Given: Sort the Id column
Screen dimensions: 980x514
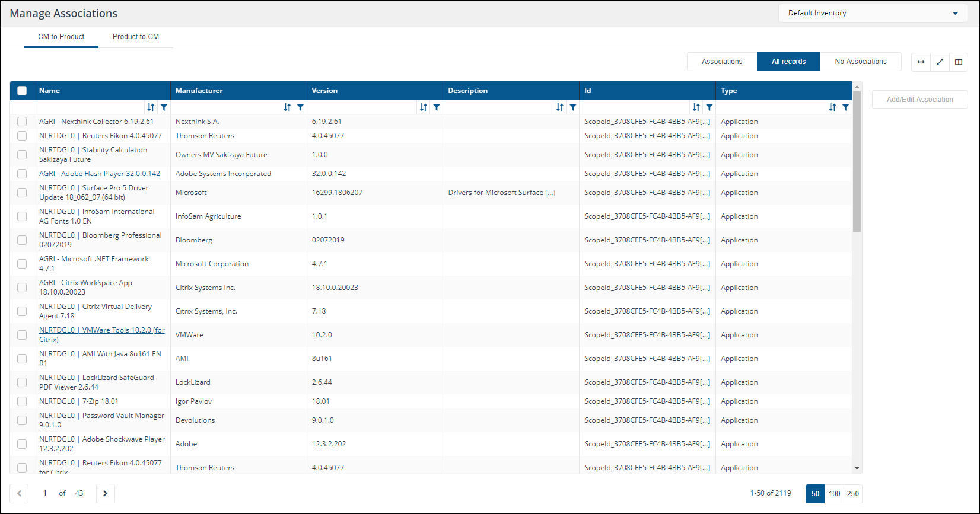Looking at the screenshot, I should (696, 107).
